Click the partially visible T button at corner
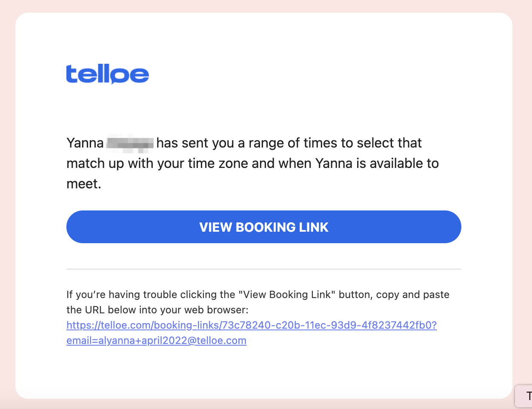Image resolution: width=532 pixels, height=409 pixels. pyautogui.click(x=524, y=396)
